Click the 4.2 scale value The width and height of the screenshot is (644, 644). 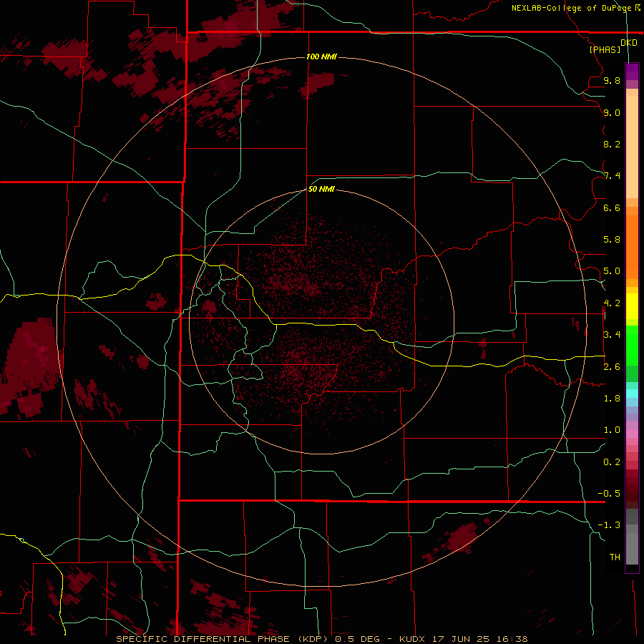click(612, 303)
